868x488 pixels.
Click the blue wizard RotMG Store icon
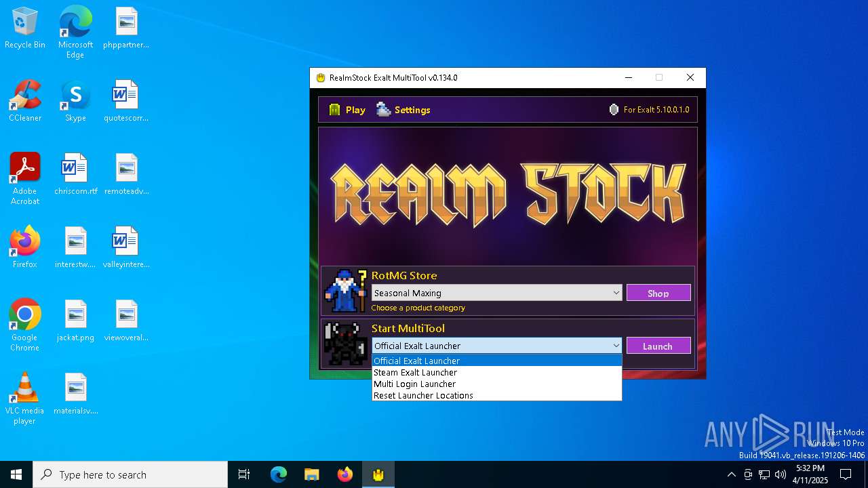click(x=345, y=290)
